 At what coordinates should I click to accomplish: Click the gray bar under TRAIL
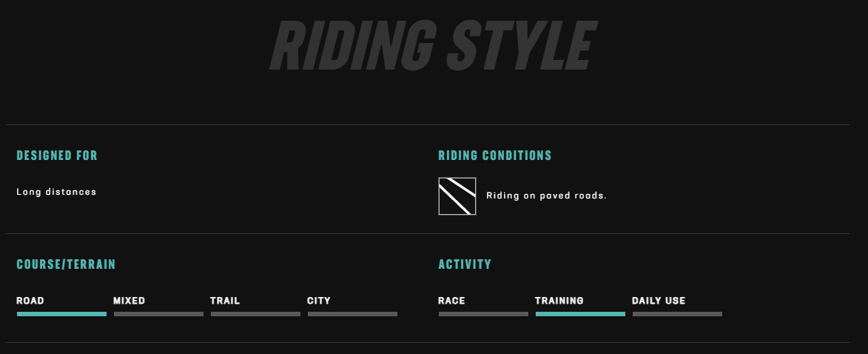click(x=256, y=314)
